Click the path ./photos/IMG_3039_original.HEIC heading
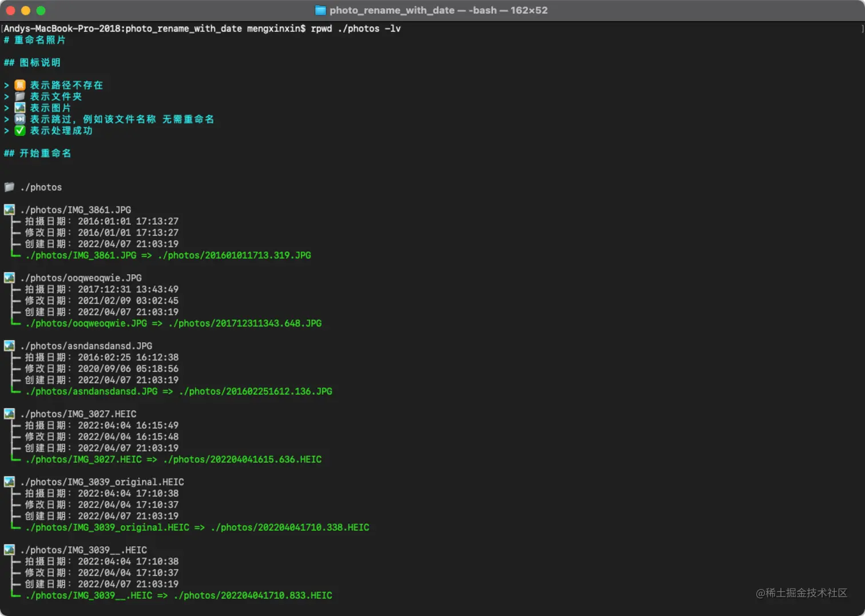The width and height of the screenshot is (865, 616). 102,482
